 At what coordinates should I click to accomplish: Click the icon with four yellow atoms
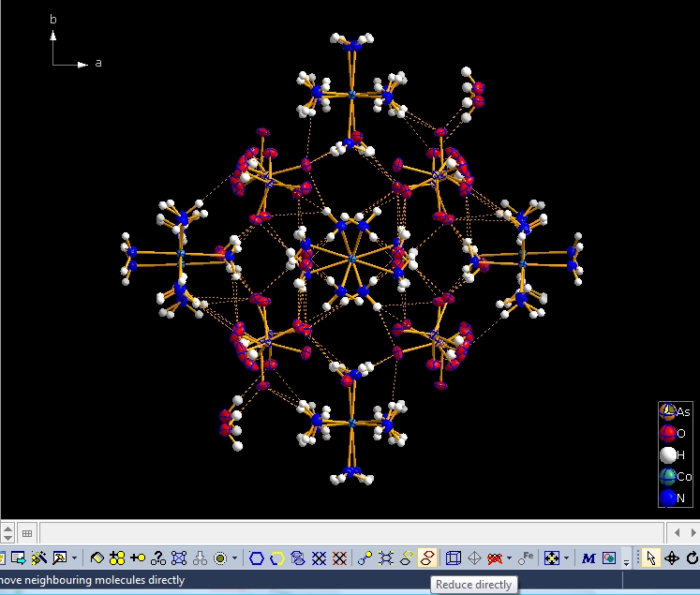point(117,558)
